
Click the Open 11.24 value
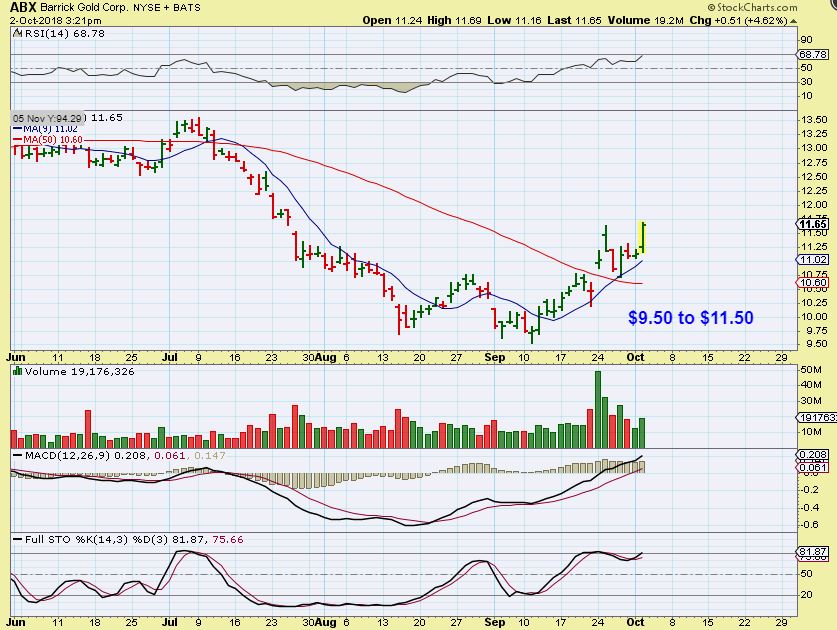pos(392,20)
